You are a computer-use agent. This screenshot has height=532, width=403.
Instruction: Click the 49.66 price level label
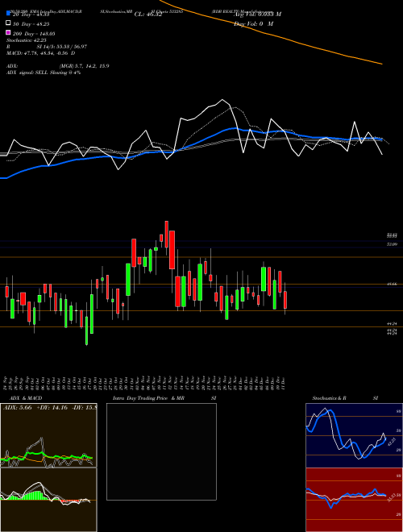(x=392, y=285)
